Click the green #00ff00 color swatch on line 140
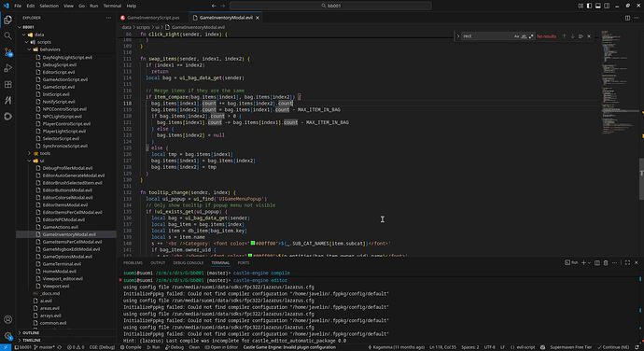644x351 pixels. (253, 244)
